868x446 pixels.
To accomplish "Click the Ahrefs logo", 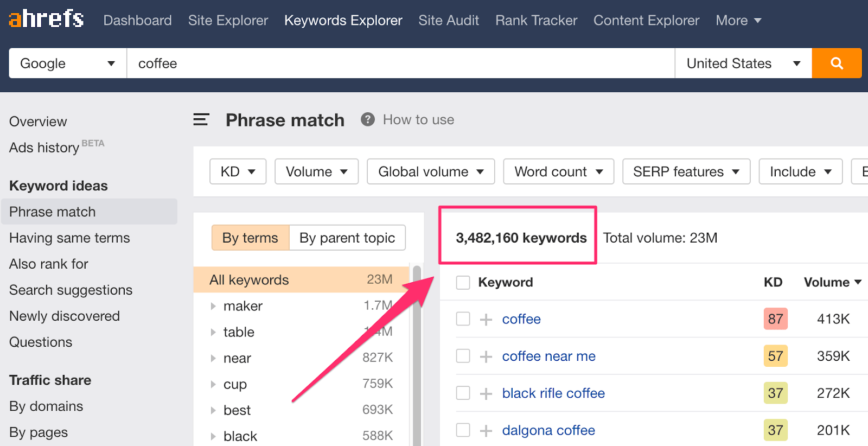I will tap(46, 19).
